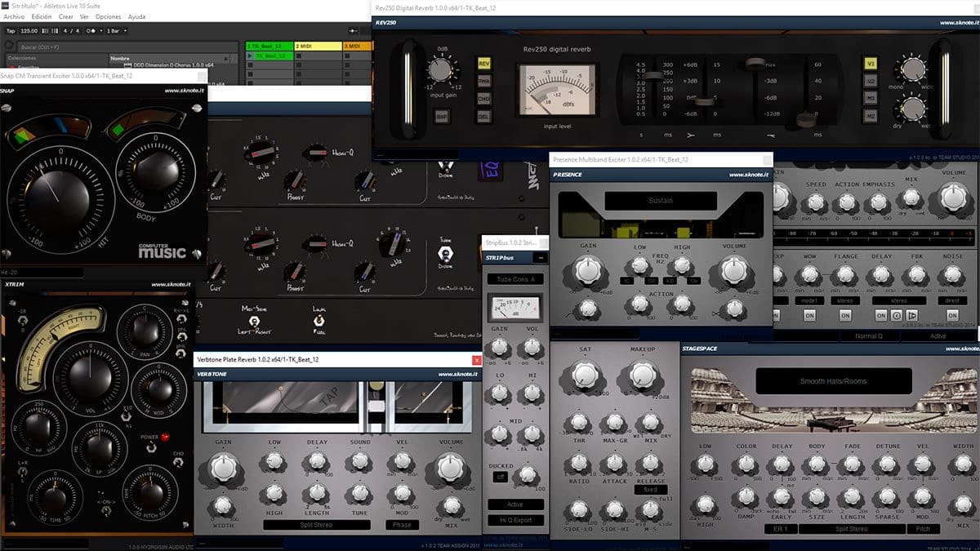Select the V1 button on Rev250
980x551 pixels.
point(871,64)
